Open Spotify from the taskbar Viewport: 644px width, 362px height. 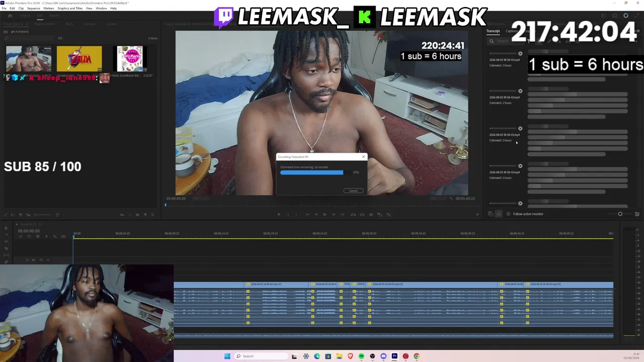click(361, 356)
